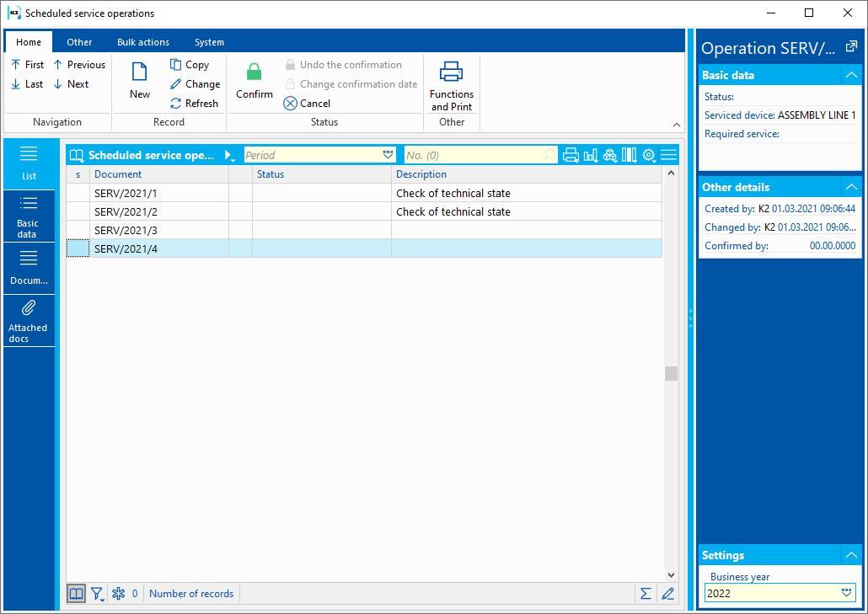Sort by the Document column header

click(159, 174)
